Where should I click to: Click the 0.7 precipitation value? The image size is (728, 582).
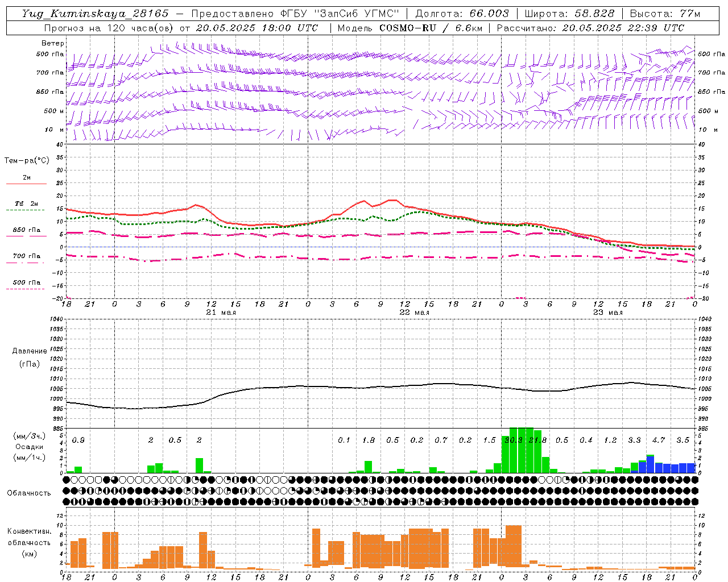coord(441,440)
